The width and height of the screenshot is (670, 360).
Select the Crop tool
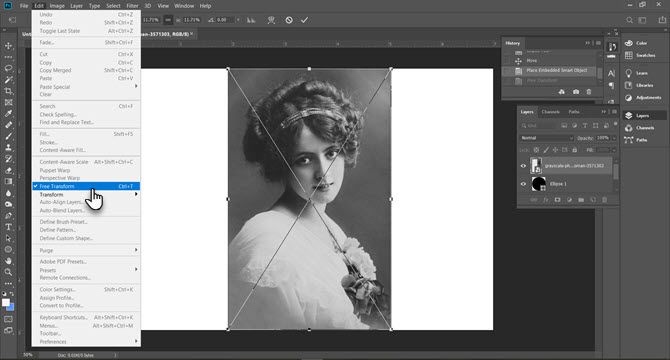[8, 91]
